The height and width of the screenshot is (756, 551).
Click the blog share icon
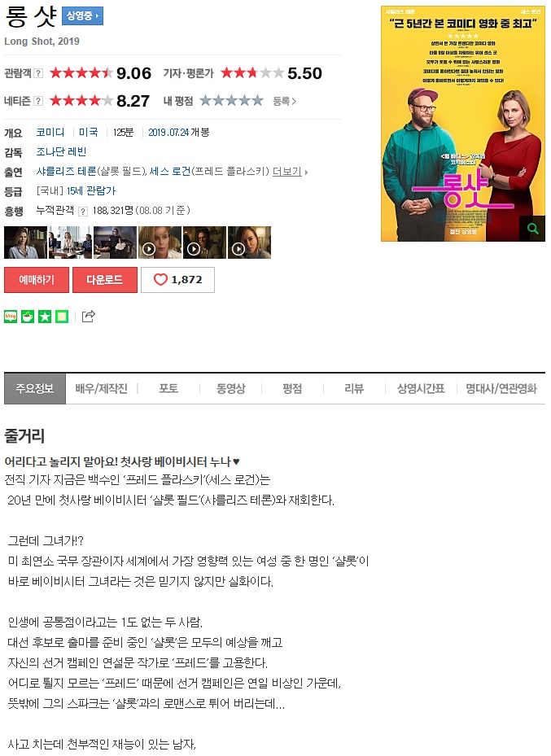(x=11, y=317)
